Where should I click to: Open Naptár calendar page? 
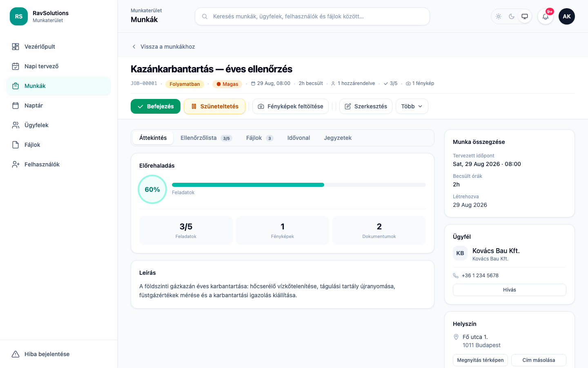tap(59, 105)
